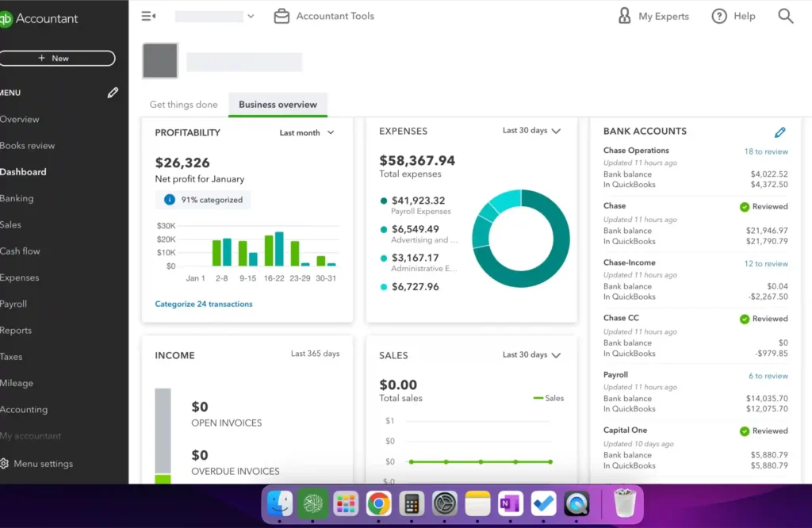
Task: Collapse the sidebar with the hamburger icon
Action: coord(148,16)
